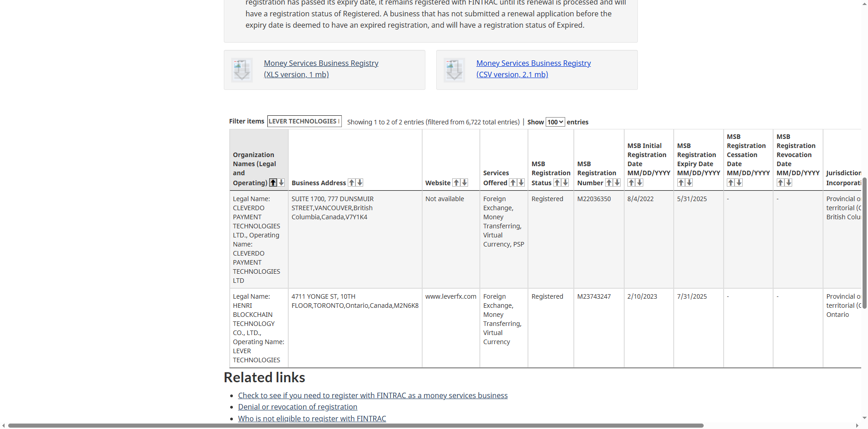
Task: Click services offered cell listing PSP
Action: pos(504,239)
